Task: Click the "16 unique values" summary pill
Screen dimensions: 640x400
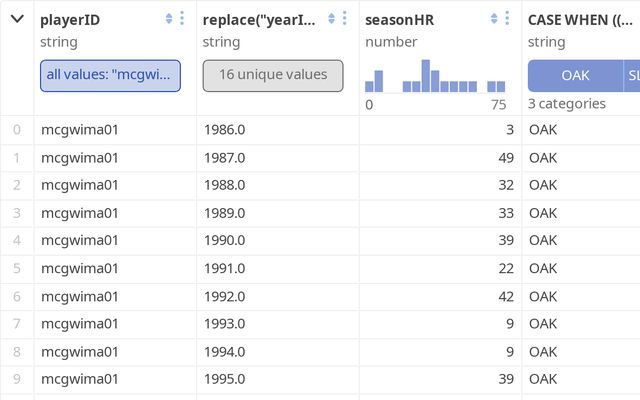Action: coord(273,75)
